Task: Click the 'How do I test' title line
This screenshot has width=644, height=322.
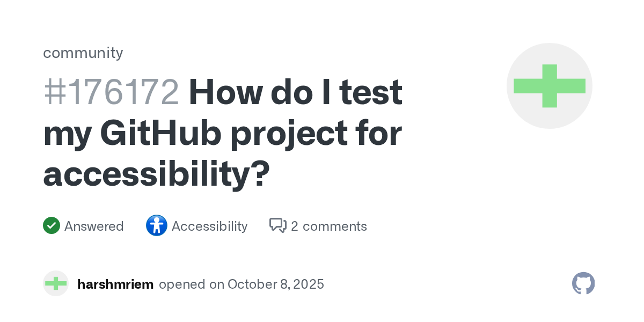Action: (295, 92)
